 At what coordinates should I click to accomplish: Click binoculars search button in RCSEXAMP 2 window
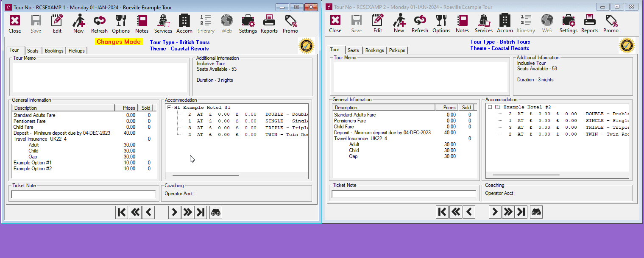pos(536,212)
